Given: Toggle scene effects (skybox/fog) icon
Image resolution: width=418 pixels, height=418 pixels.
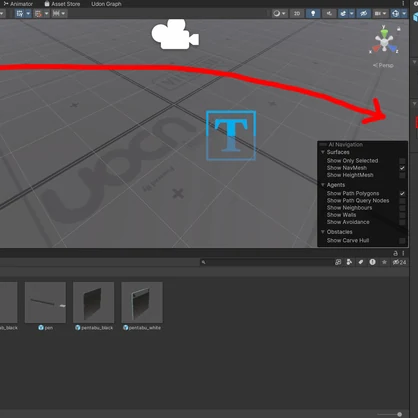Looking at the screenshot, I should pos(343,14).
